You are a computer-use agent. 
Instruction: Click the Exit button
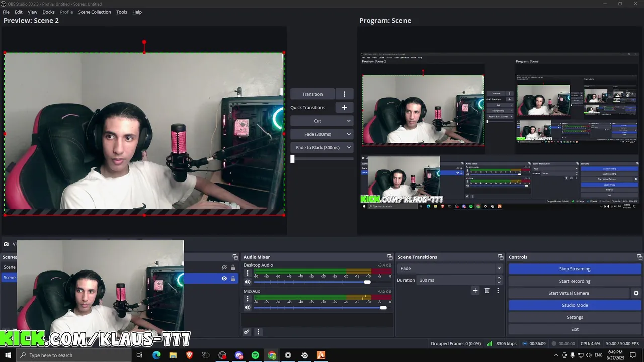[x=575, y=329]
